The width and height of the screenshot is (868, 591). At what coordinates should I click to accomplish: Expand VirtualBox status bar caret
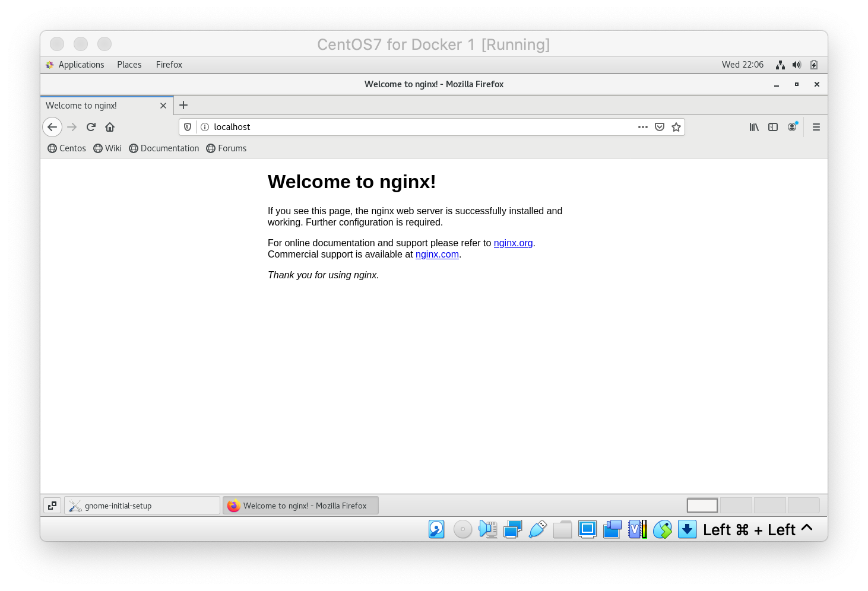[807, 528]
